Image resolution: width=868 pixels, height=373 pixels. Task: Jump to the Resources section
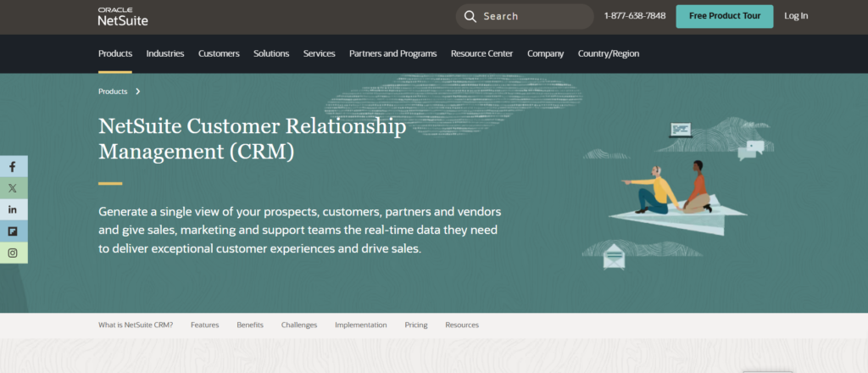tap(462, 325)
